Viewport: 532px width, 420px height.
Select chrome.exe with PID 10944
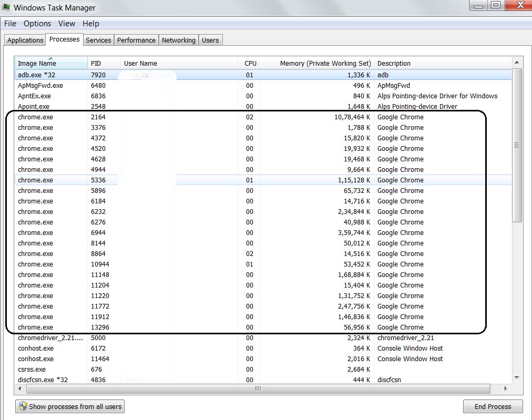(263, 264)
